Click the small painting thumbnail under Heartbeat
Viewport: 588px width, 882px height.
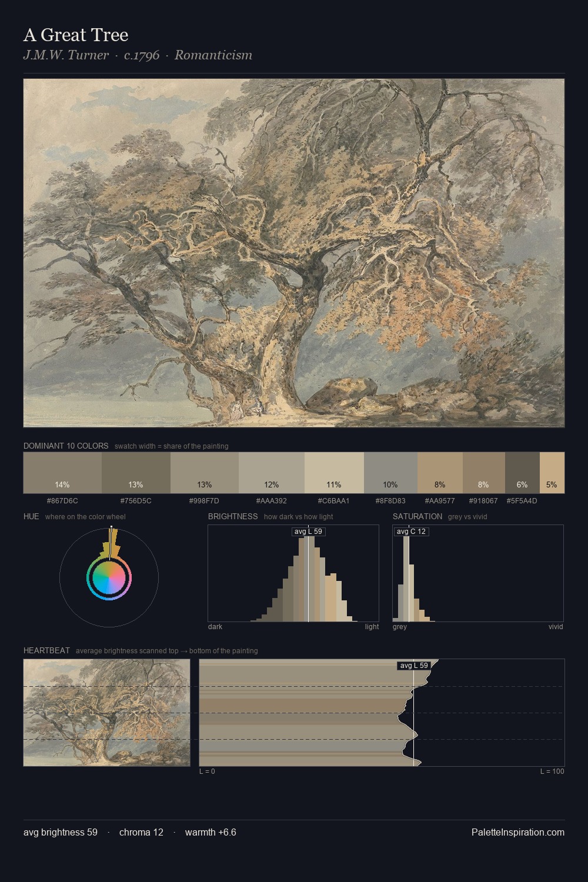point(106,712)
